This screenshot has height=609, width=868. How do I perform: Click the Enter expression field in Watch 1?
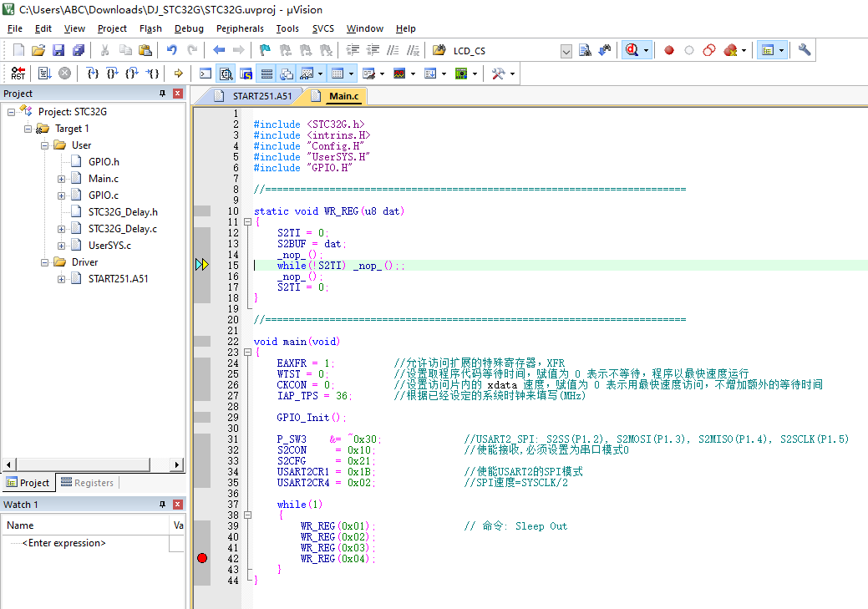click(x=64, y=543)
